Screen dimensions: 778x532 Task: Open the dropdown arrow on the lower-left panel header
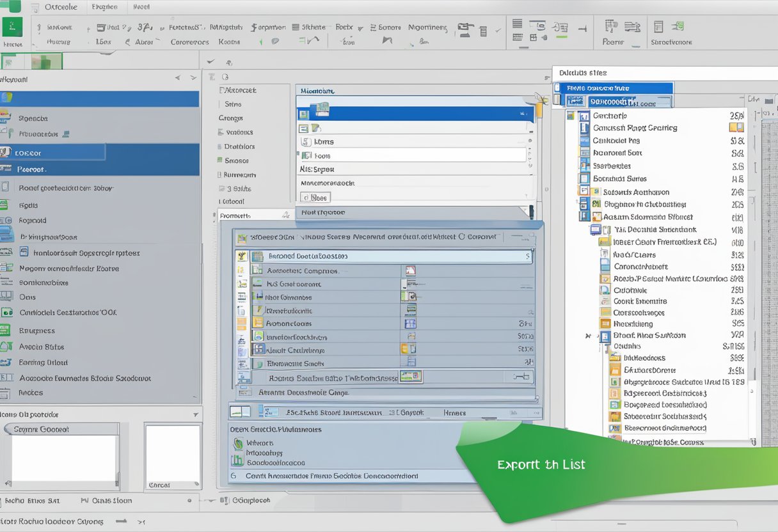(196, 414)
